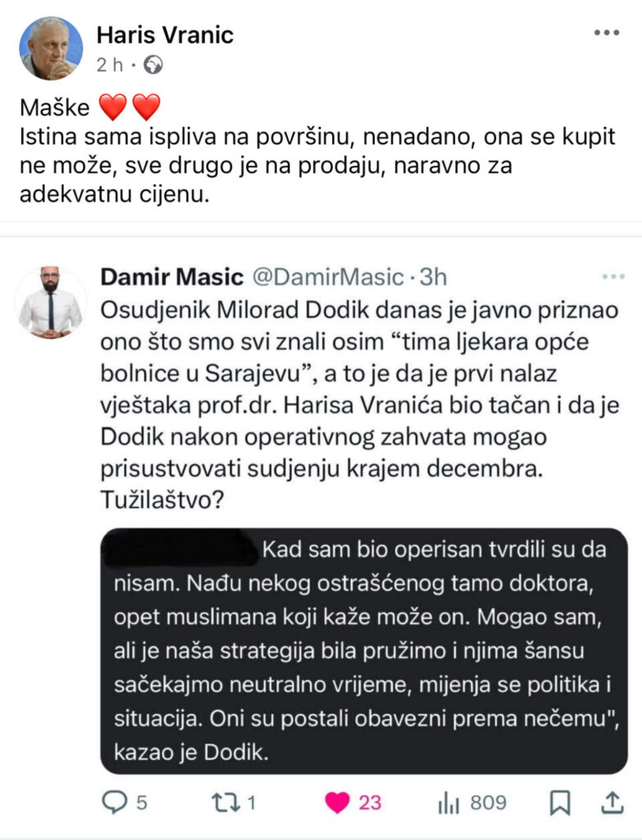The image size is (642, 840).
Task: Open the Damir Masic display name
Action: point(172,277)
